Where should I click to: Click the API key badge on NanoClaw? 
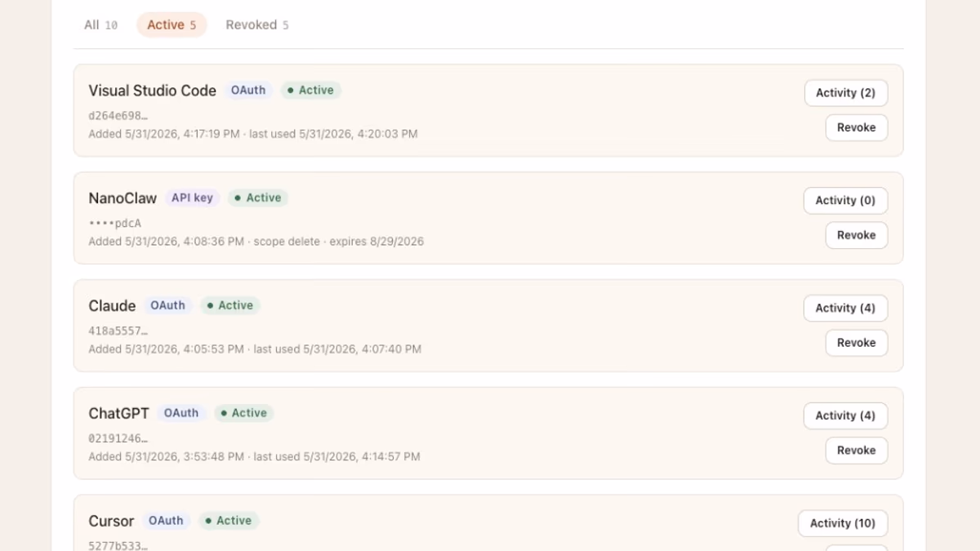[x=192, y=198]
